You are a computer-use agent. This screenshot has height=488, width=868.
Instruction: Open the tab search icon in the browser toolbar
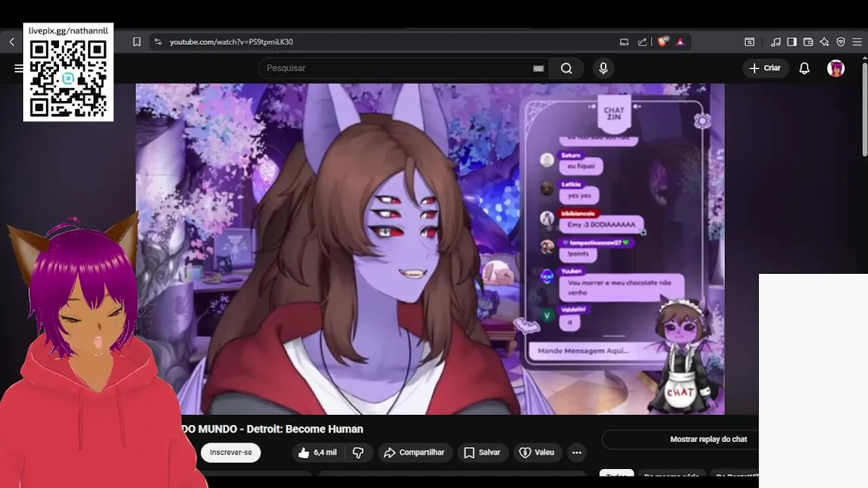click(749, 42)
